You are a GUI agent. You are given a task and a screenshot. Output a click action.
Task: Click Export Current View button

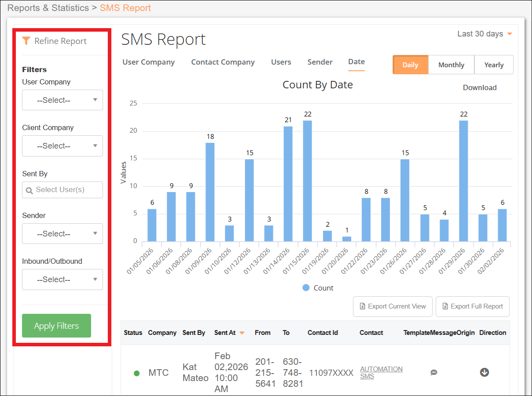tap(393, 306)
